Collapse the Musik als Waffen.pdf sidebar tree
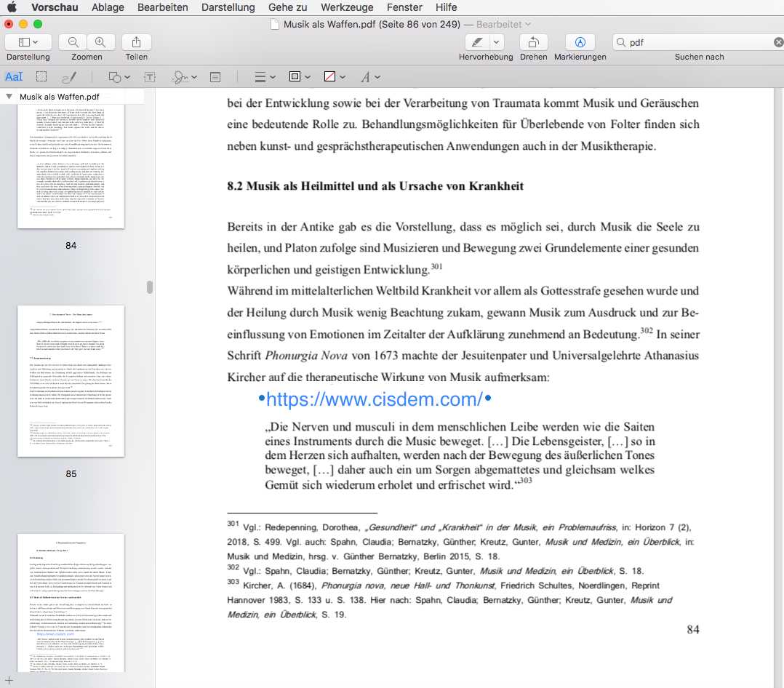The height and width of the screenshot is (688, 784). tap(9, 97)
